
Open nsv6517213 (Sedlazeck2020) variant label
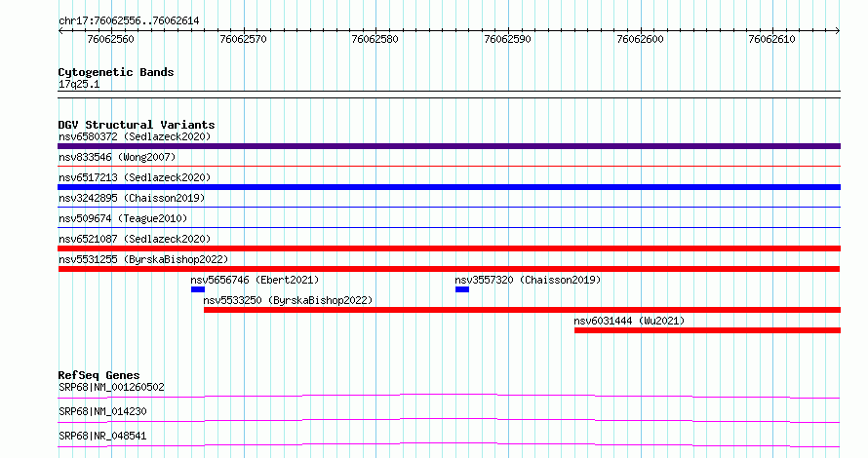click(x=135, y=177)
